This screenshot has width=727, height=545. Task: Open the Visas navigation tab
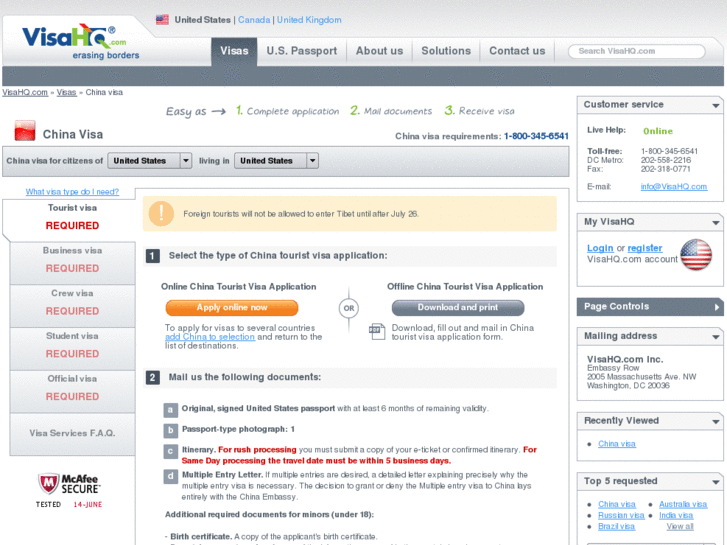tap(234, 51)
